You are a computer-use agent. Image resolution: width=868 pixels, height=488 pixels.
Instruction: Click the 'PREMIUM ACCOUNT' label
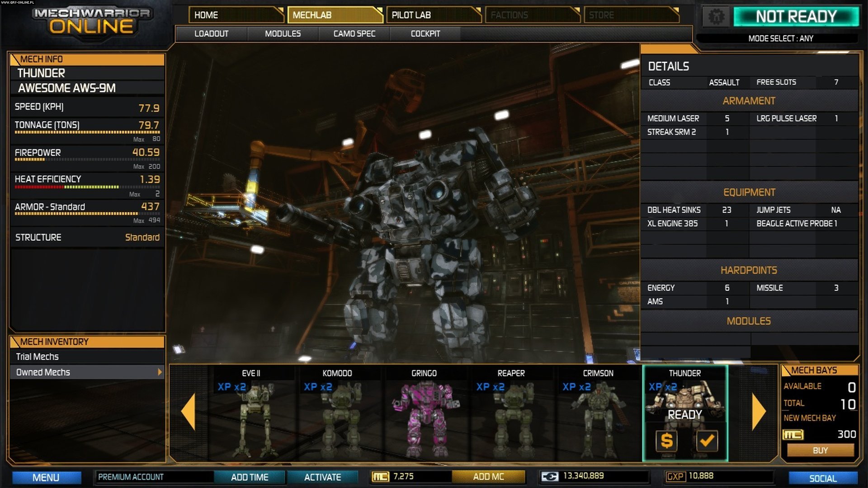pos(131,477)
